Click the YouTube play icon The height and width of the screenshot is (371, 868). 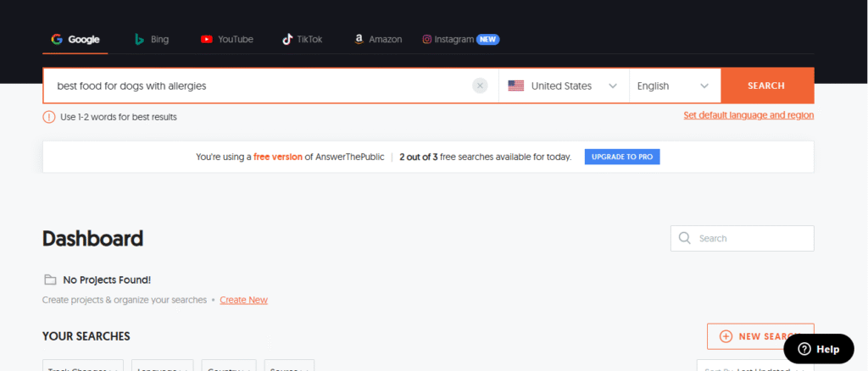tap(207, 39)
